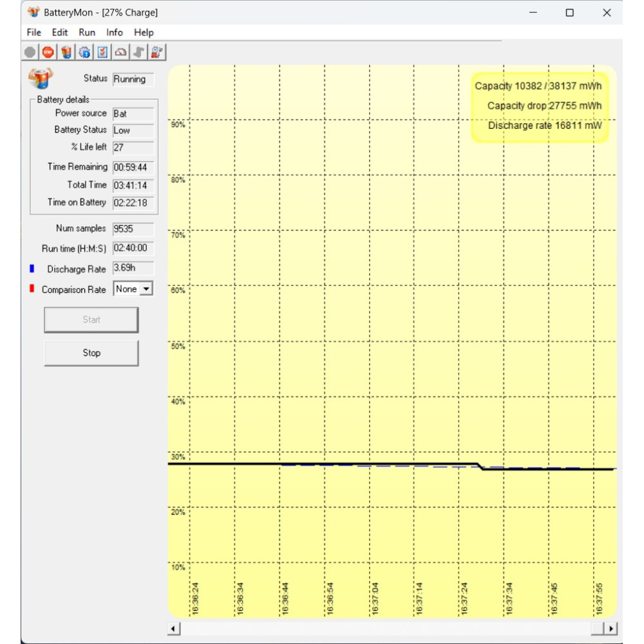This screenshot has height=644, width=644.
Task: Click the red Stop sign toolbar icon
Action: point(48,52)
